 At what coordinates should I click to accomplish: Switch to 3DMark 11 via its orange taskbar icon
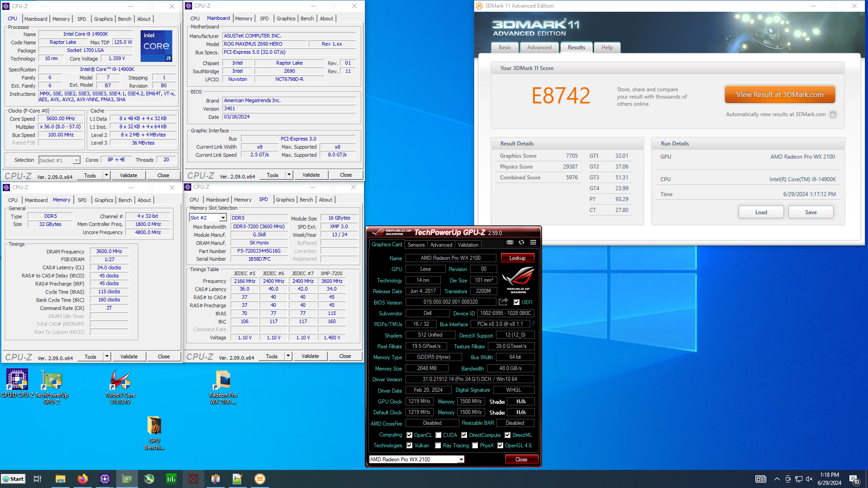(259, 479)
